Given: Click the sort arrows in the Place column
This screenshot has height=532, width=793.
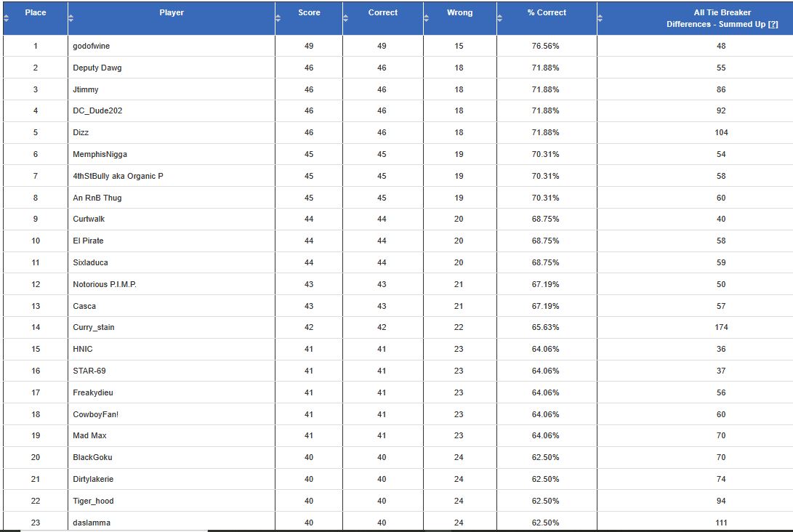Looking at the screenshot, I should [6, 18].
